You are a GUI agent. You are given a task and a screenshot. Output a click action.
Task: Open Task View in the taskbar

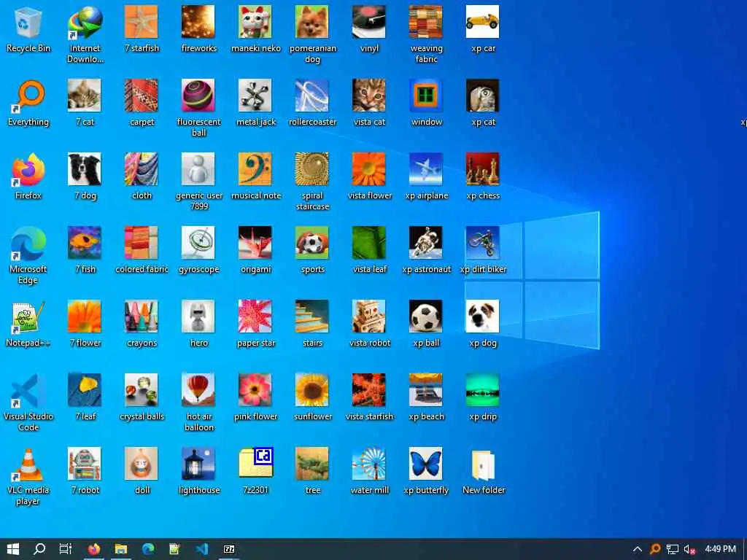pos(65,549)
